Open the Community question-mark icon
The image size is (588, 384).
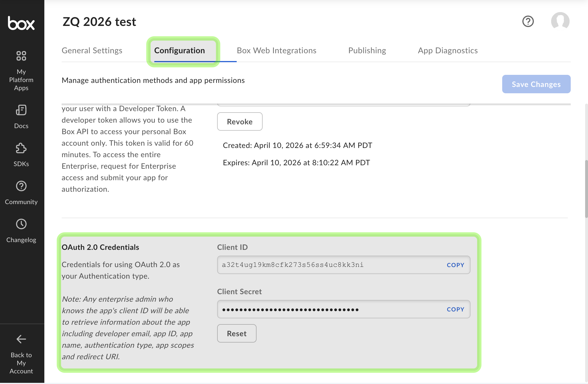tap(21, 186)
